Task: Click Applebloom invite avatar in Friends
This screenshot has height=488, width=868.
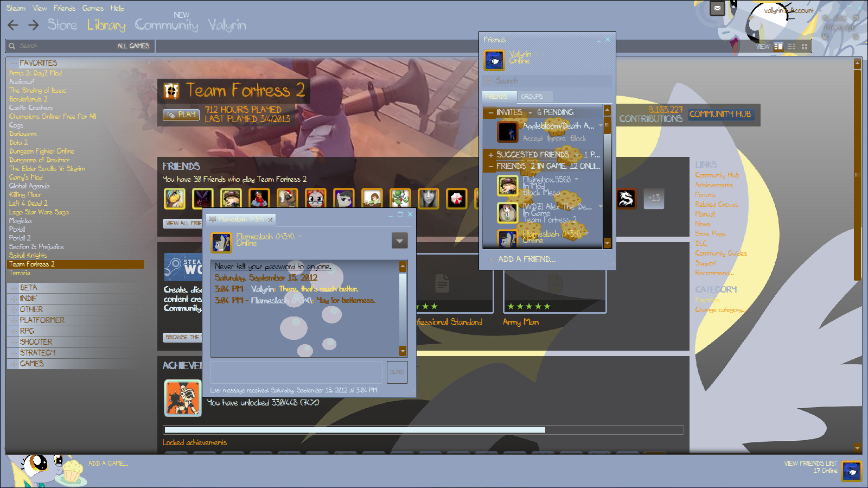Action: click(x=508, y=132)
